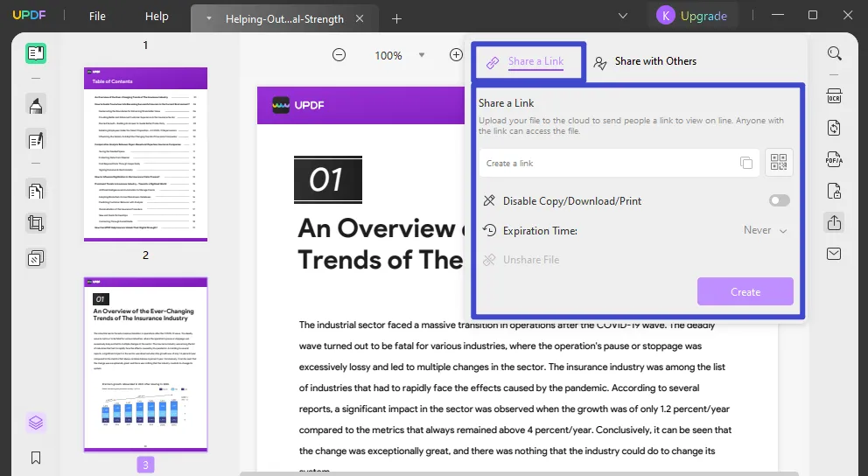
Task: Switch to Share with Others tab
Action: click(646, 61)
